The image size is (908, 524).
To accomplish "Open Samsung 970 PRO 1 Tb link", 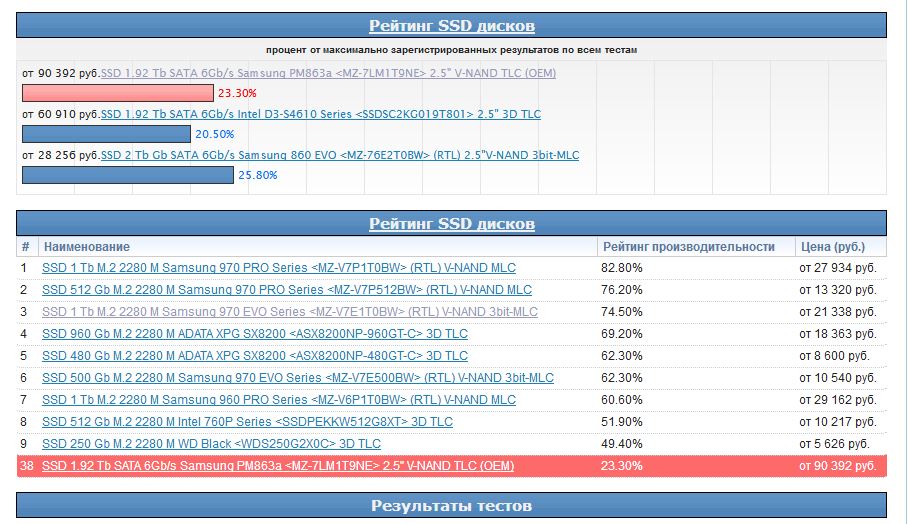I will click(x=279, y=268).
